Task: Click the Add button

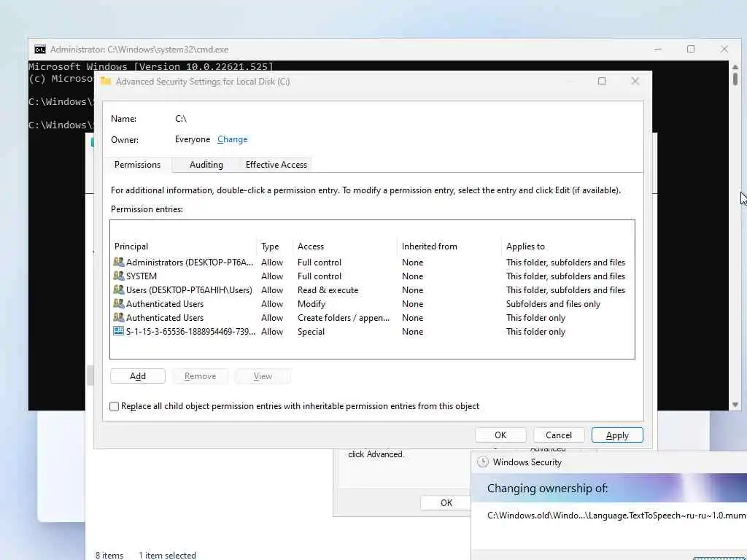Action: point(138,376)
